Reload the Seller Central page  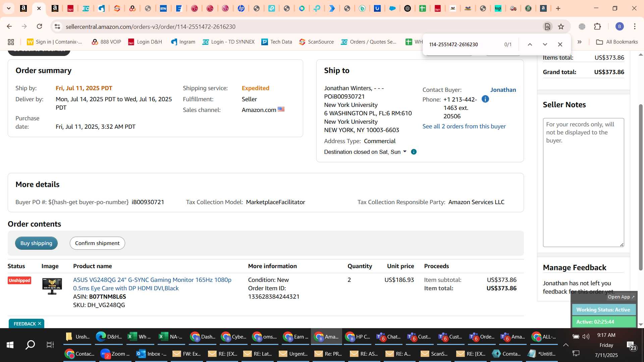tap(40, 26)
